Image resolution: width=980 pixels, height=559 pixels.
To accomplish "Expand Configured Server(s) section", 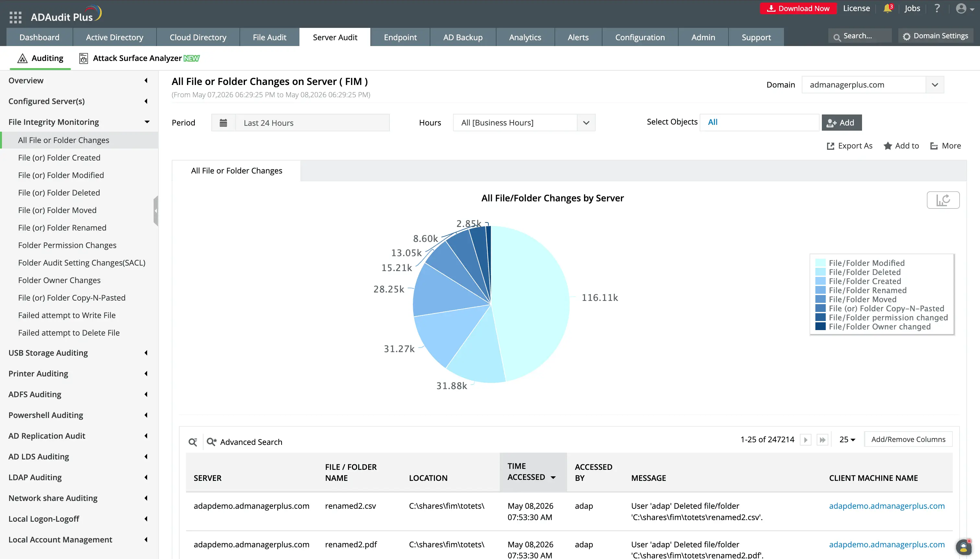I will (79, 101).
